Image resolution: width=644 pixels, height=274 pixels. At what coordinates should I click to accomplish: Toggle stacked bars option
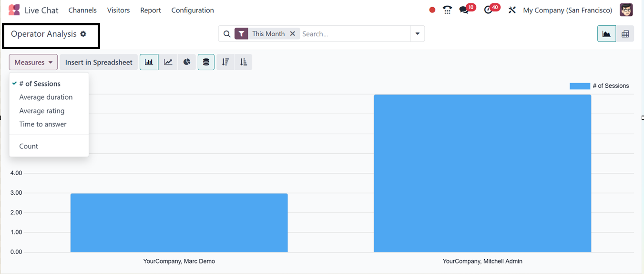[x=206, y=62]
